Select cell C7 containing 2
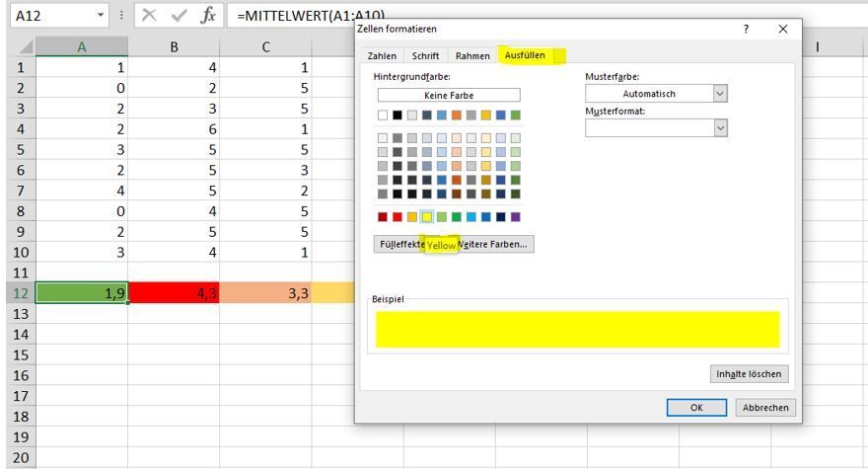868x469 pixels. (x=265, y=191)
